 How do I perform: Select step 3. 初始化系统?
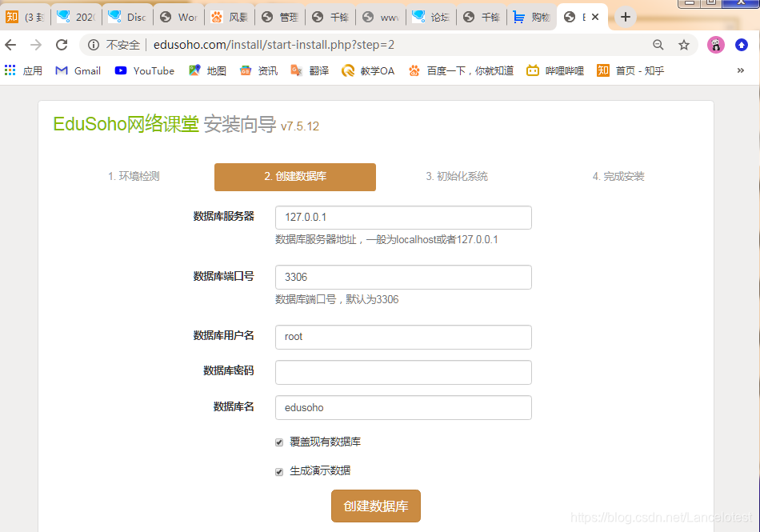coord(457,176)
